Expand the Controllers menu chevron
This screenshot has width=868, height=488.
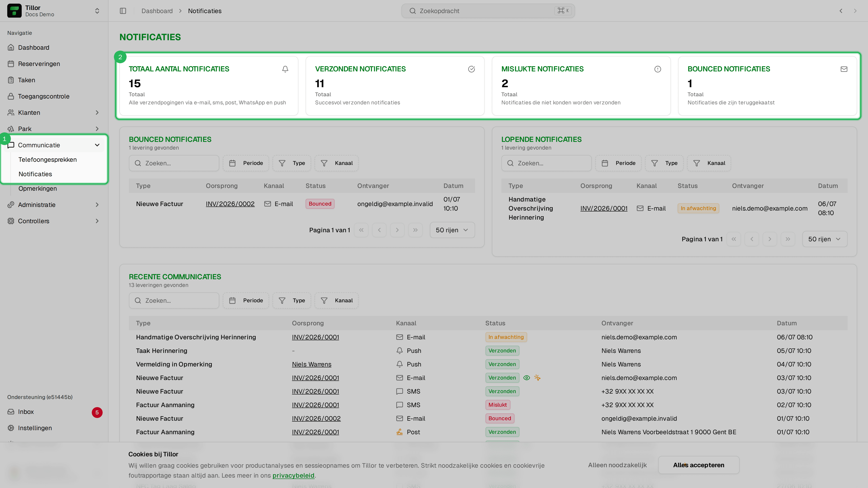[97, 221]
